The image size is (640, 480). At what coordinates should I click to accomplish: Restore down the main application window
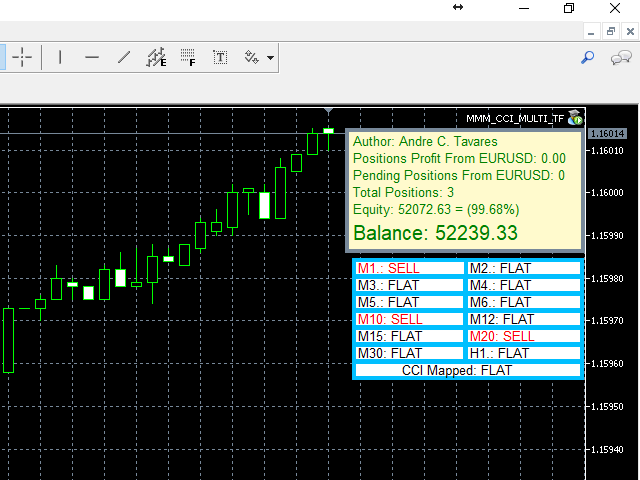point(569,8)
